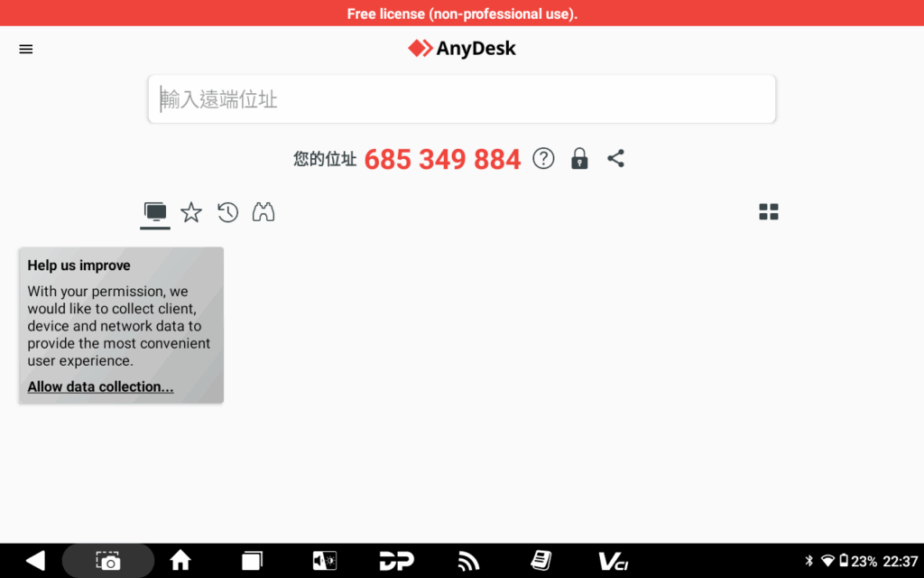Tap the AnyDesk logo at the top

point(461,48)
